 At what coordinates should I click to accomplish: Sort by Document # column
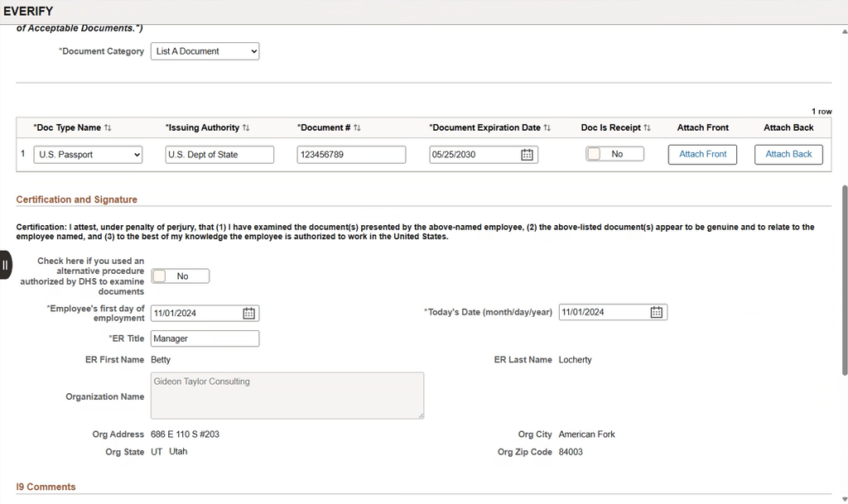click(x=358, y=128)
